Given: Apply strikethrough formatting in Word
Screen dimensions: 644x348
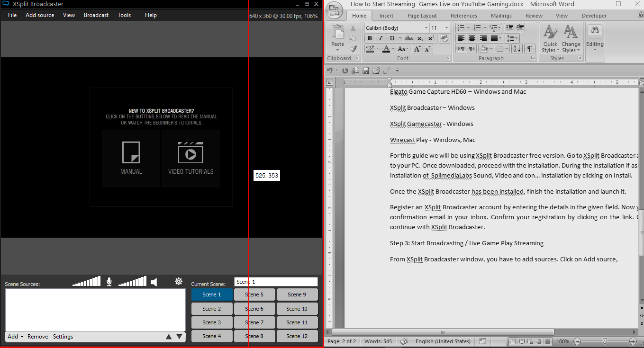Looking at the screenshot, I should pos(409,38).
